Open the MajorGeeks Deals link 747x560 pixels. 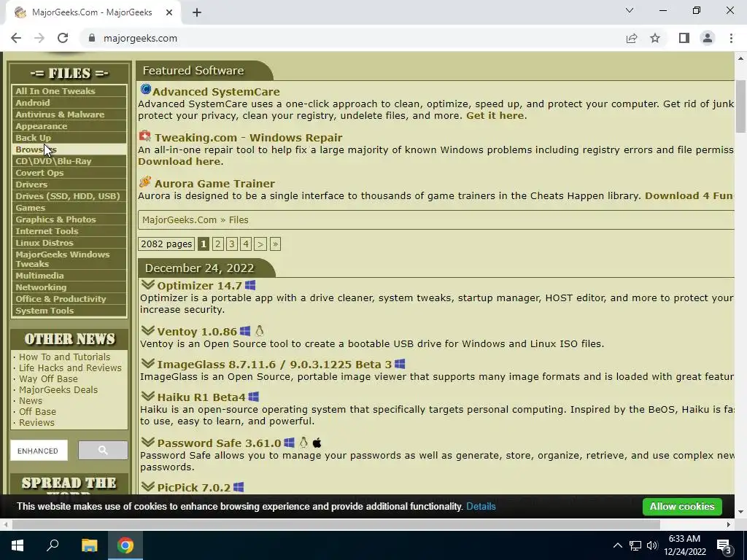click(58, 389)
